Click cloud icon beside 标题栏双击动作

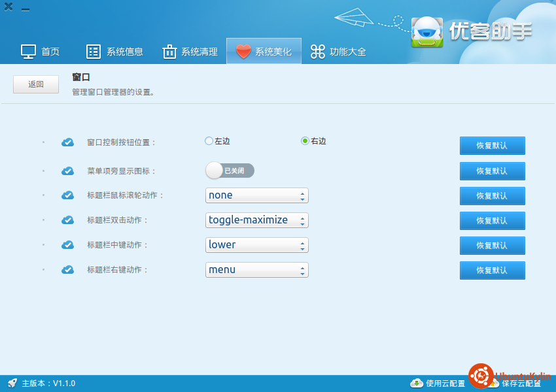[67, 220]
